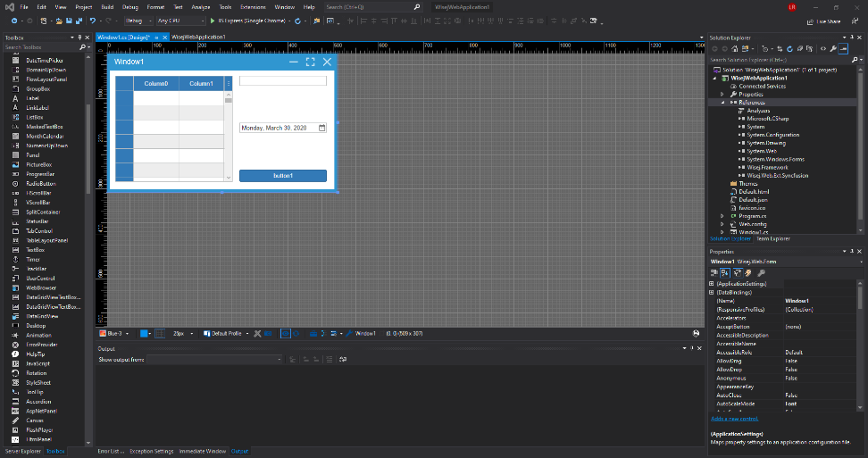Toggle the grid display button in designer bar

pos(160,333)
